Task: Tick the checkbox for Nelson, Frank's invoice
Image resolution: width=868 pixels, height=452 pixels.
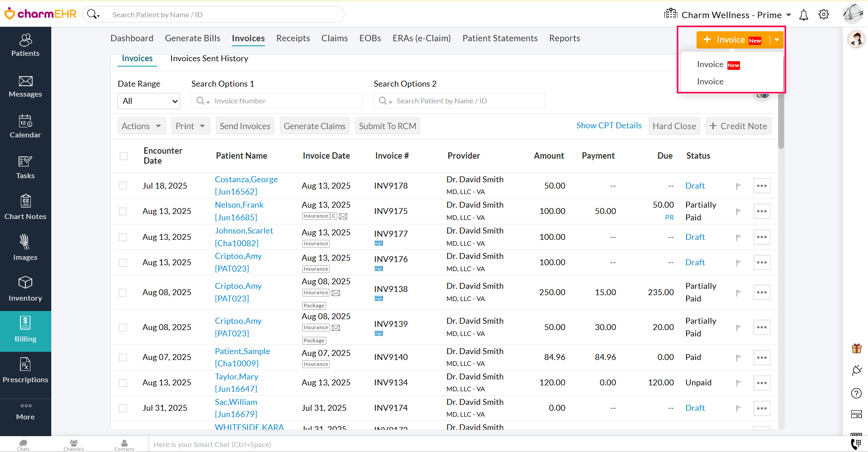Action: coord(123,211)
